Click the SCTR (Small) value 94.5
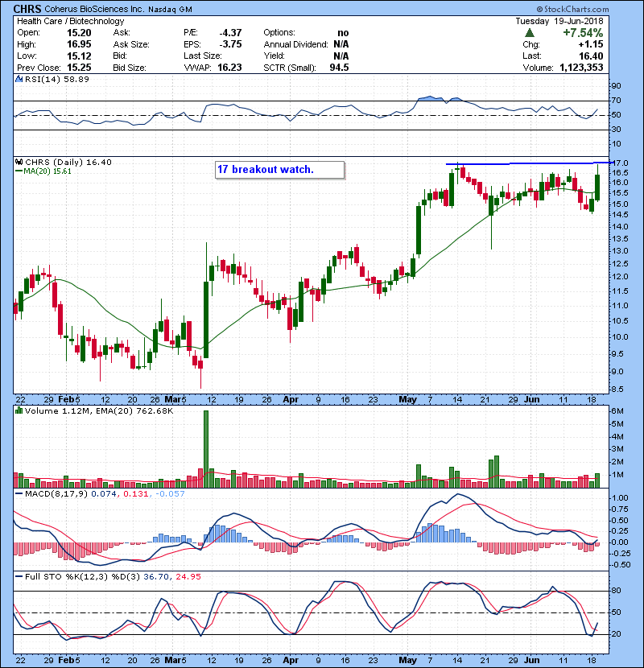 tap(339, 68)
